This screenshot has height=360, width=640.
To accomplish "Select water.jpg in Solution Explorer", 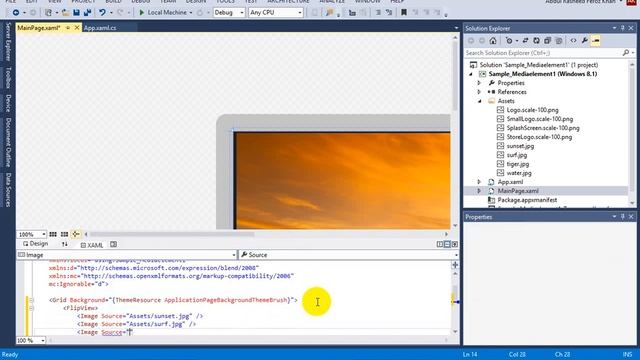I will coord(519,173).
